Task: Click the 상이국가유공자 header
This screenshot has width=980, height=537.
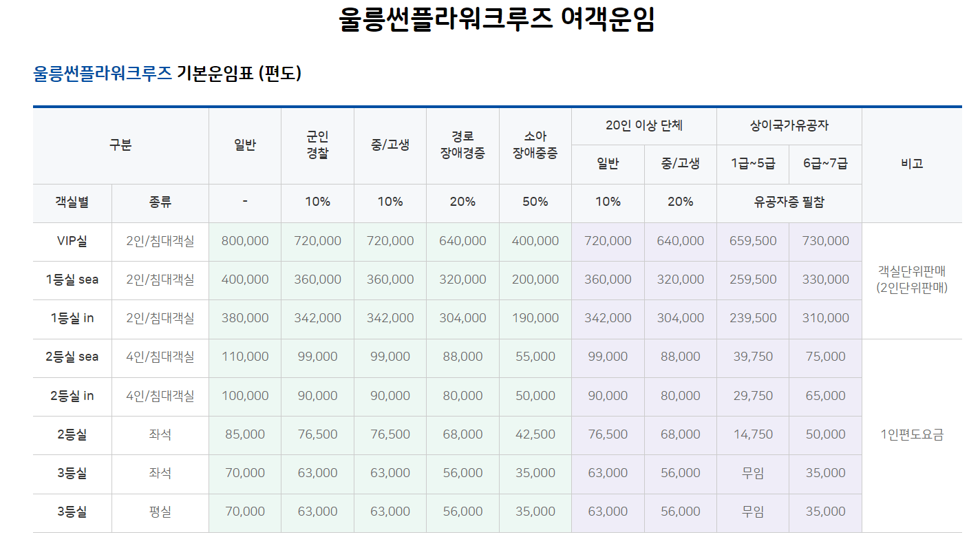Action: 789,126
